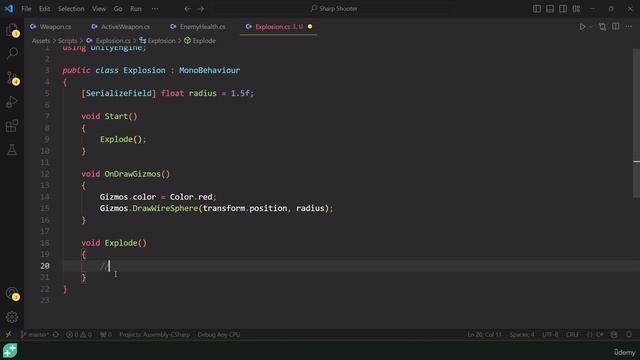The width and height of the screenshot is (640, 360).
Task: Open the Customize Layout icon
Action: (x=576, y=9)
